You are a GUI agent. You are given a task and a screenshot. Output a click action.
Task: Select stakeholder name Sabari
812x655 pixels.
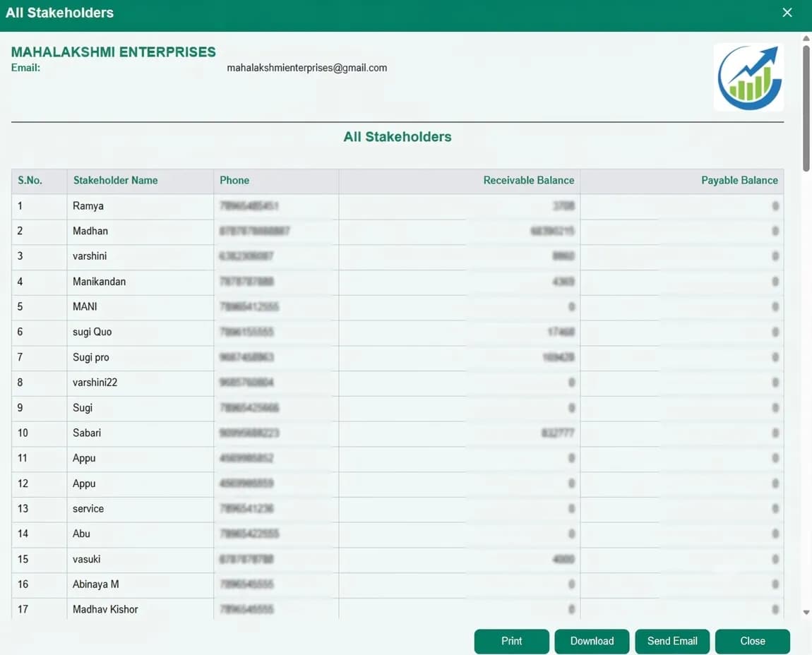click(86, 433)
